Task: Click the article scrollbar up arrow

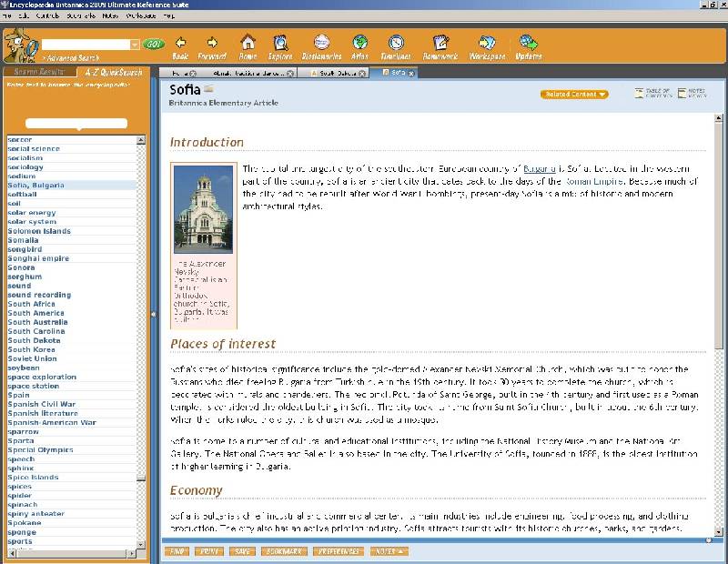Action: [719, 118]
